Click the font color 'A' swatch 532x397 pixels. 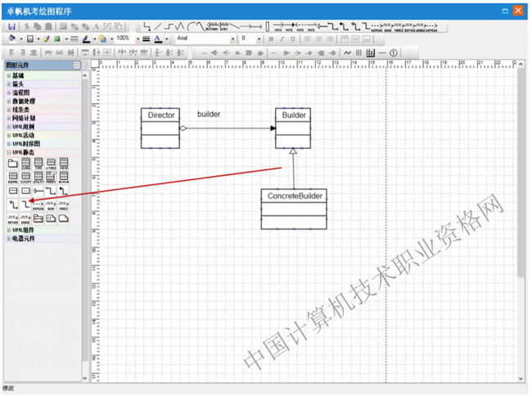pos(158,38)
